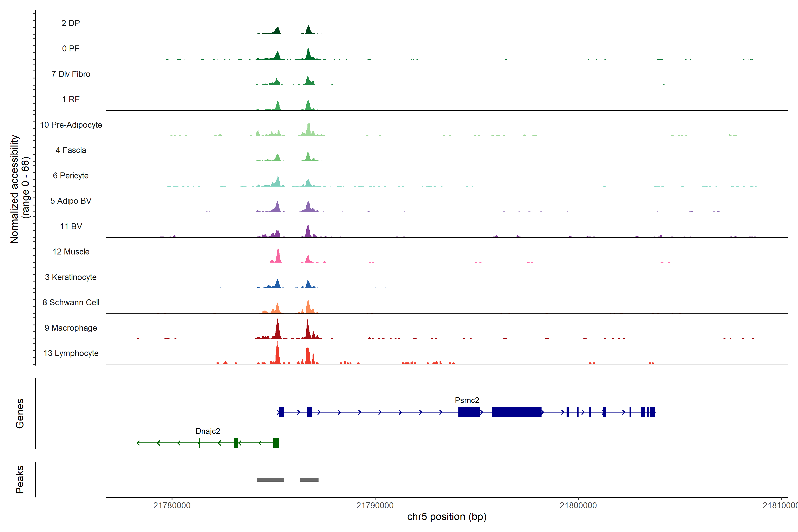Click the pink Muscle coverage peak

278,256
